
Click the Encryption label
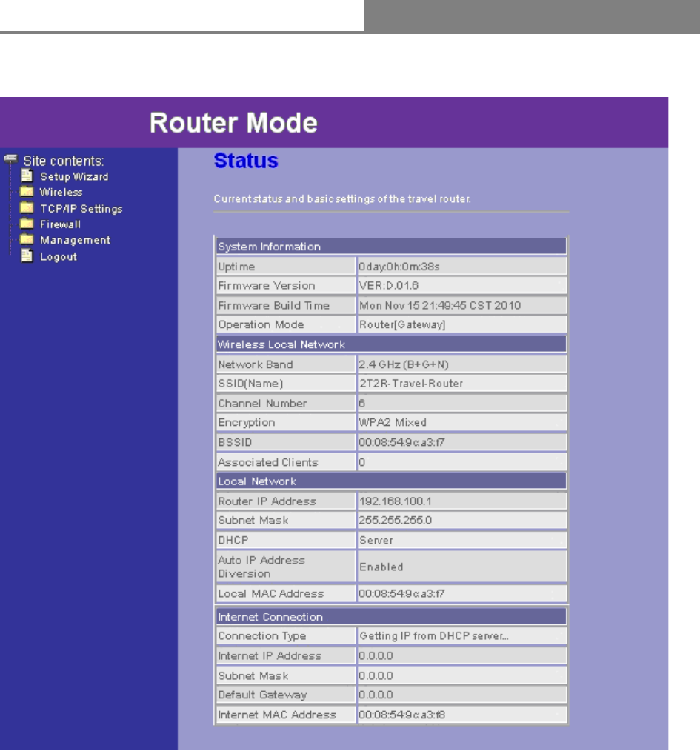246,422
